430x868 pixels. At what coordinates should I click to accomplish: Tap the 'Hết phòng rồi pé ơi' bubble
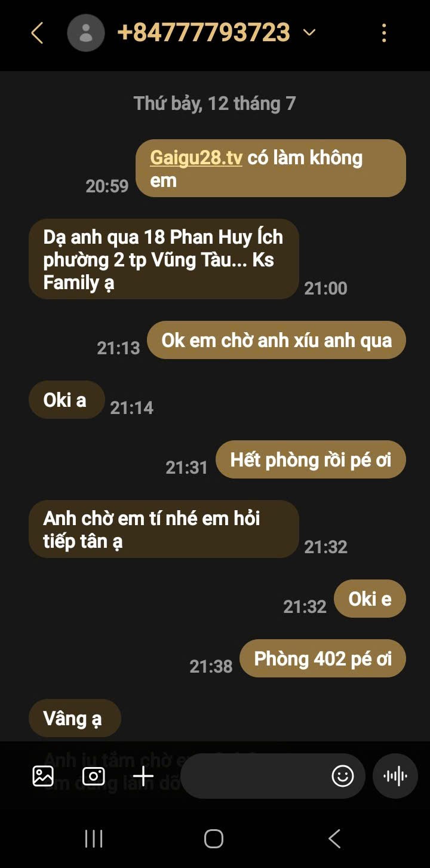point(311,459)
